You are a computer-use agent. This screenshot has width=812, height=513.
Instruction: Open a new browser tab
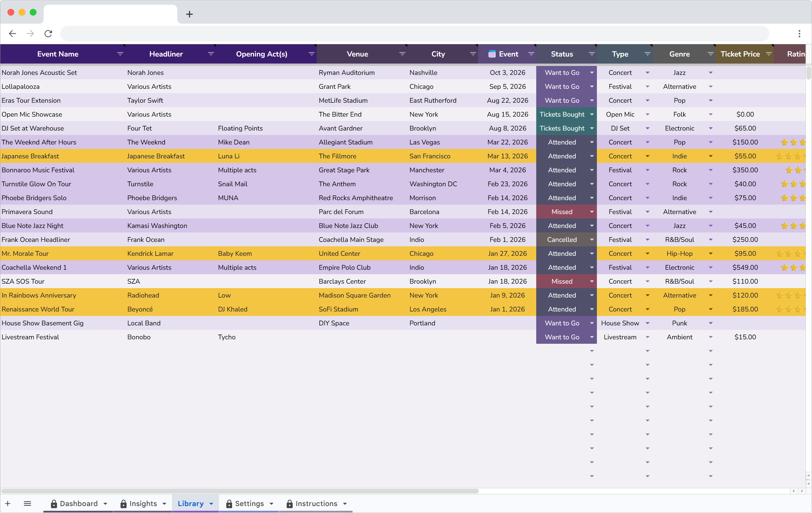click(x=189, y=14)
